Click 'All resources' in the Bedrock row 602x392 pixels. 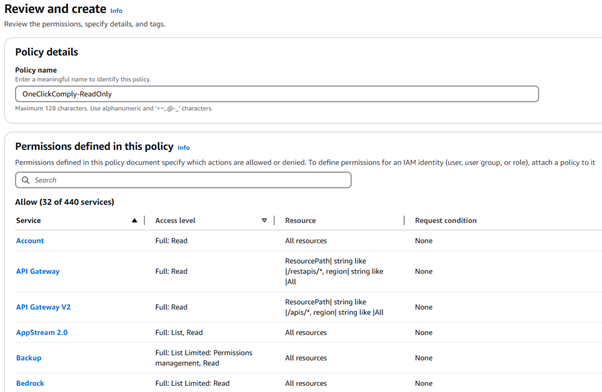click(x=306, y=383)
